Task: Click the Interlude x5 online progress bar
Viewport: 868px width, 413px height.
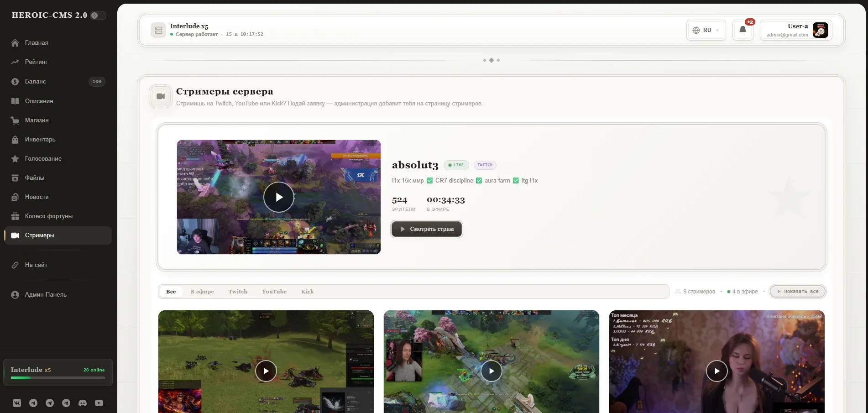Action: (58, 378)
